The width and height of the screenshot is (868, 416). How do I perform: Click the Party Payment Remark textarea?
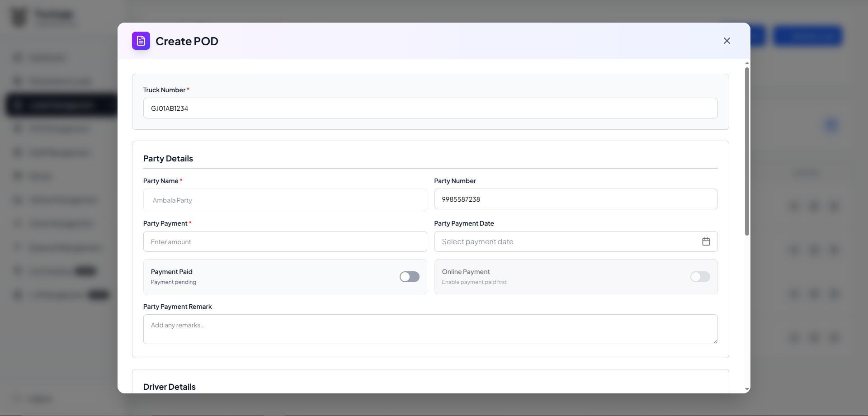(430, 329)
